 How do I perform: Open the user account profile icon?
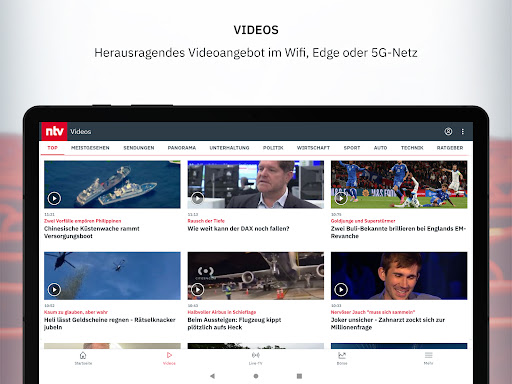(x=448, y=131)
